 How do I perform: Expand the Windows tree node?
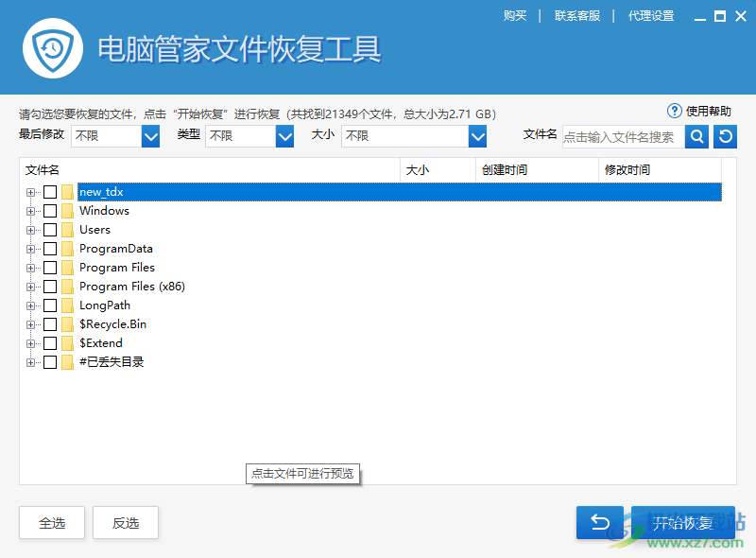point(30,211)
